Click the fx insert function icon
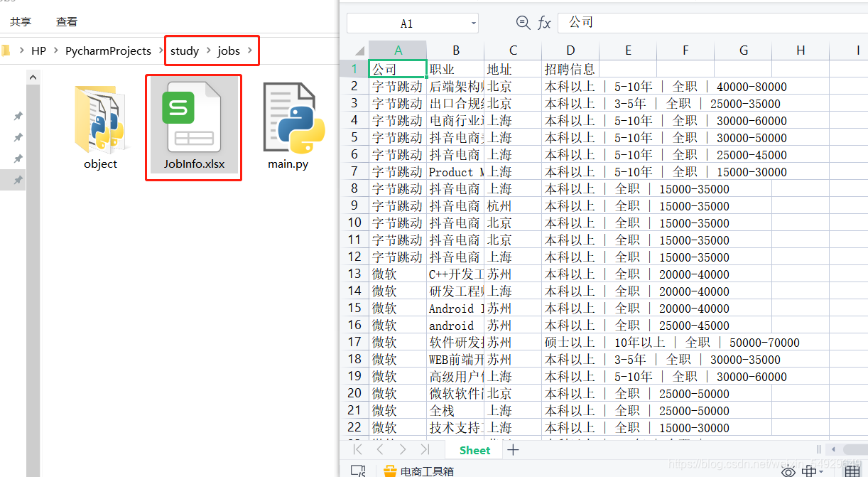Screen dimensions: 868x477 click(x=544, y=23)
